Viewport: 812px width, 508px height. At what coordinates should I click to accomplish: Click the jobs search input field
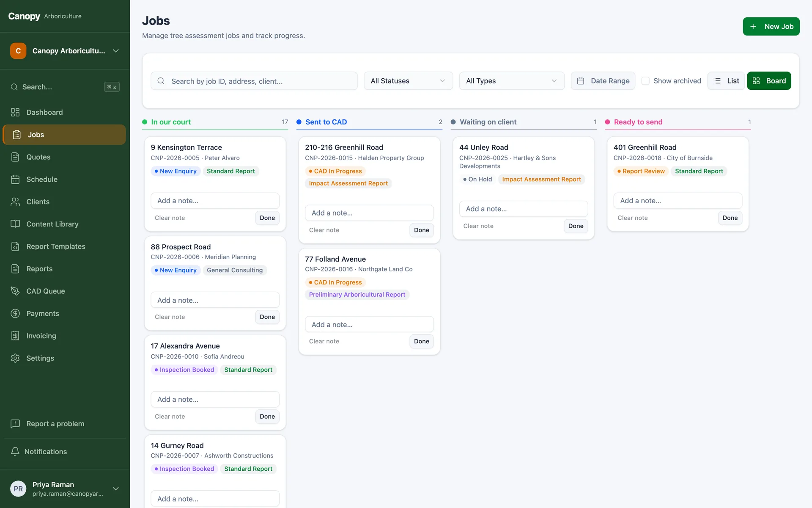click(x=254, y=81)
